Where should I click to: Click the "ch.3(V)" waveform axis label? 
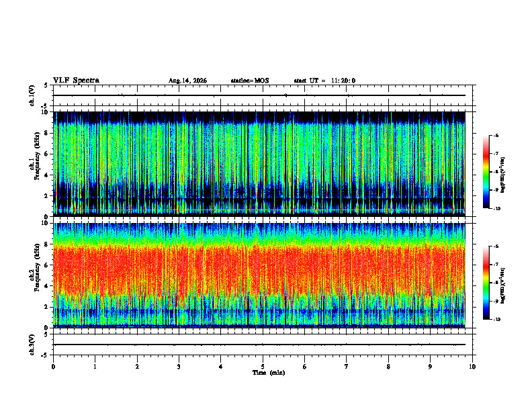[x=32, y=345]
